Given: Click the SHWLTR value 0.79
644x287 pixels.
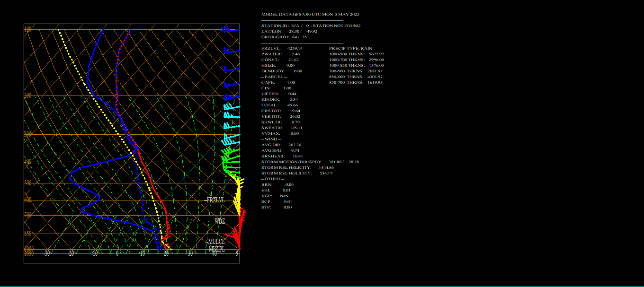Looking at the screenshot, I should pos(295,122).
